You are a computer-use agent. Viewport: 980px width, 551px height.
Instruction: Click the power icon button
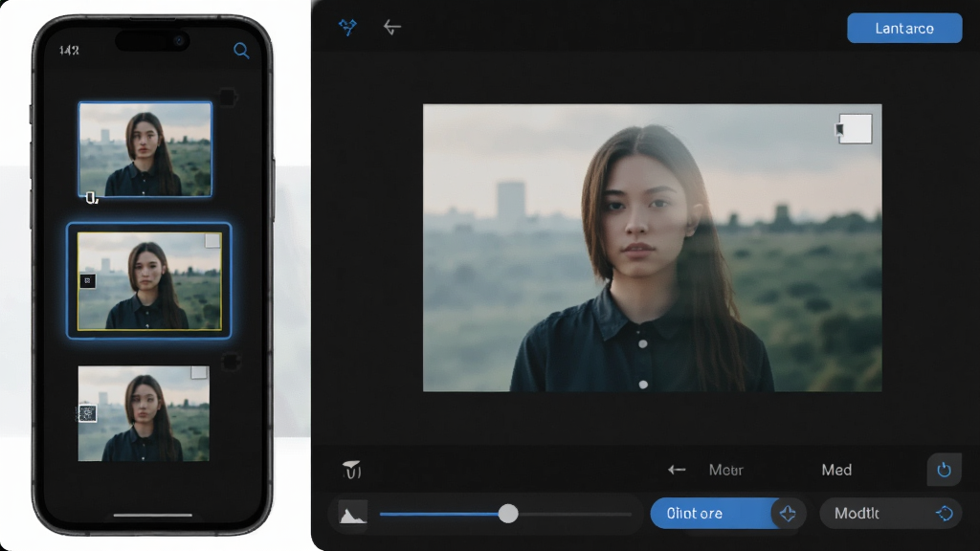[944, 470]
